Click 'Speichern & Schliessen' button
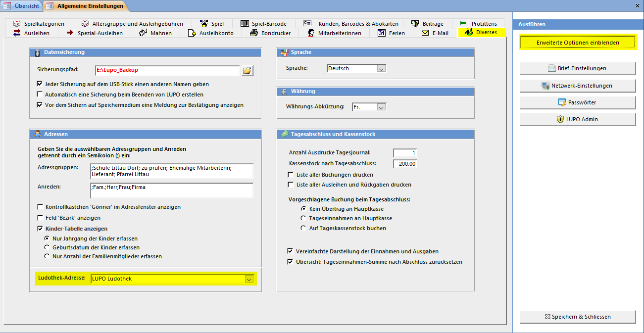The height and width of the screenshot is (333, 644). click(578, 317)
